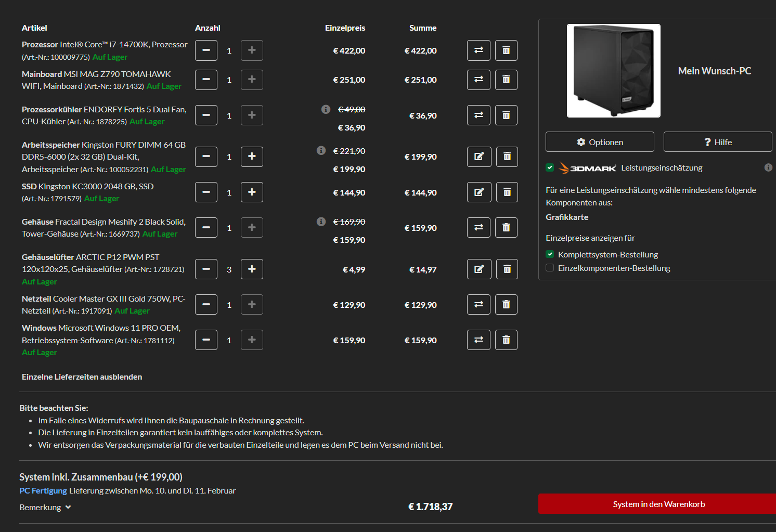Remove the MSI MAG Z790 mainboard
This screenshot has height=532, width=776.
click(506, 80)
